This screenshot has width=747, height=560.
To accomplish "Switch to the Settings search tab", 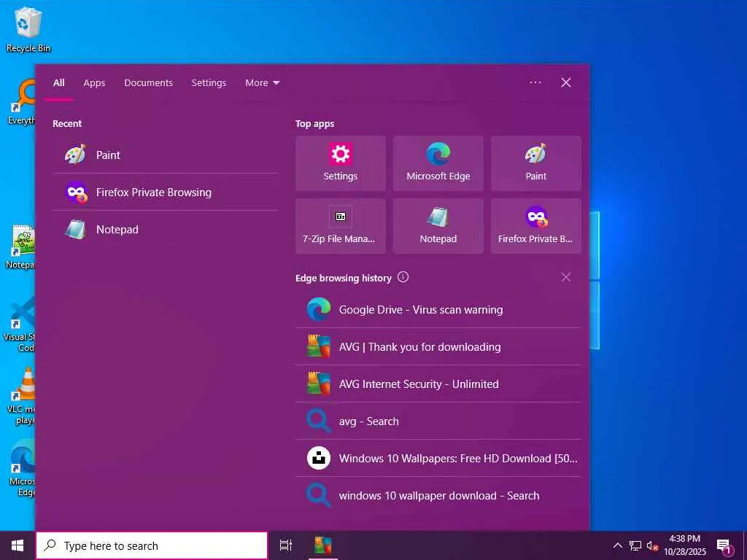I will tap(209, 83).
